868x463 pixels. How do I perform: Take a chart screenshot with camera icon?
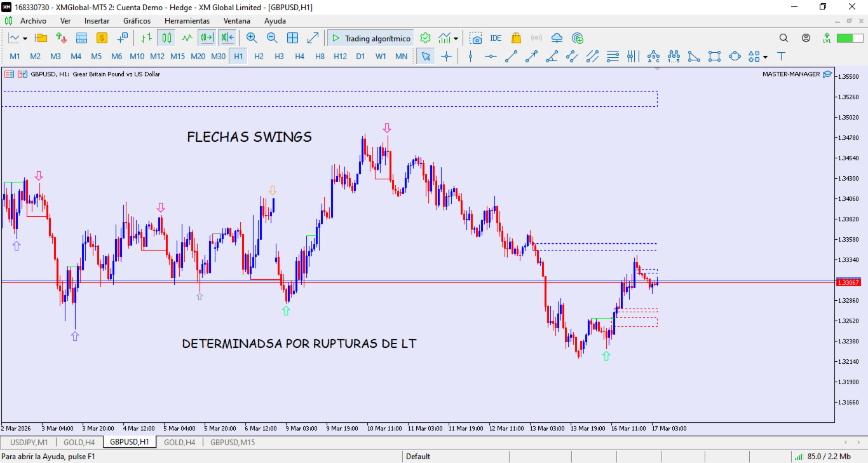[475, 38]
